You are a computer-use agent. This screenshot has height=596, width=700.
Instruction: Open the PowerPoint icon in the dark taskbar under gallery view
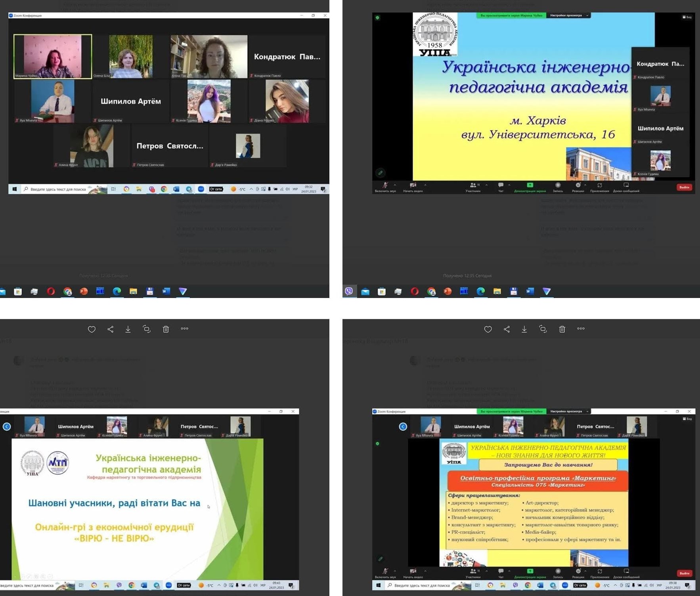(x=84, y=291)
